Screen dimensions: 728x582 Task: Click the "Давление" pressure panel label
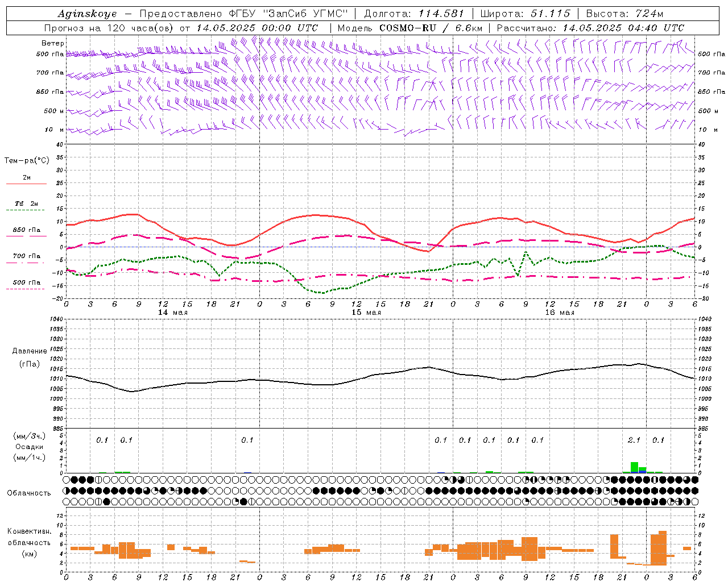tap(30, 351)
